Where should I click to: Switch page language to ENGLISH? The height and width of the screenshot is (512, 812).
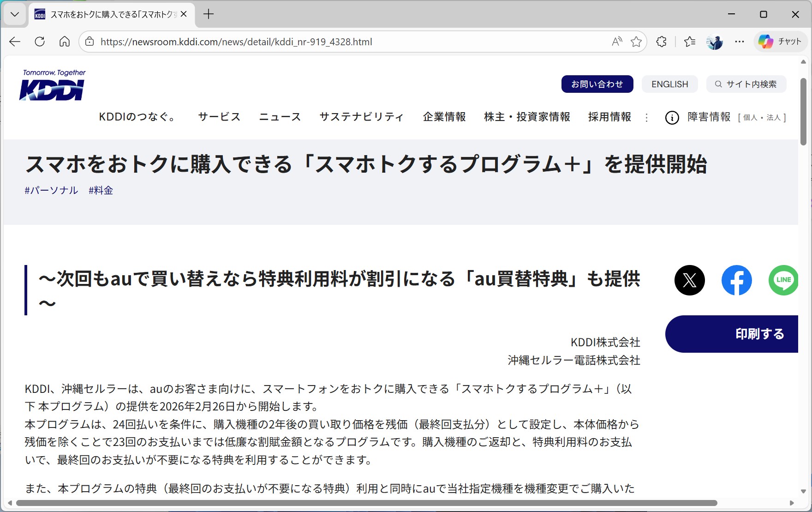pos(669,84)
